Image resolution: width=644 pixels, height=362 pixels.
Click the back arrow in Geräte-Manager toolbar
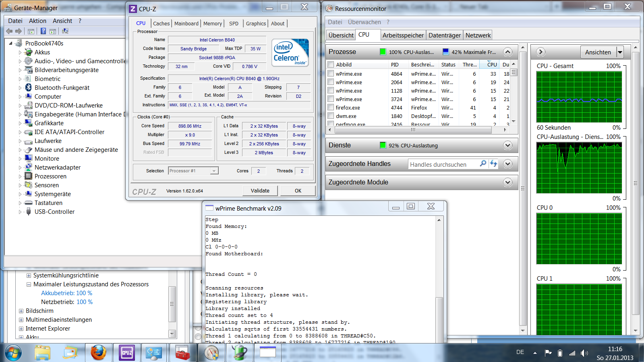9,31
